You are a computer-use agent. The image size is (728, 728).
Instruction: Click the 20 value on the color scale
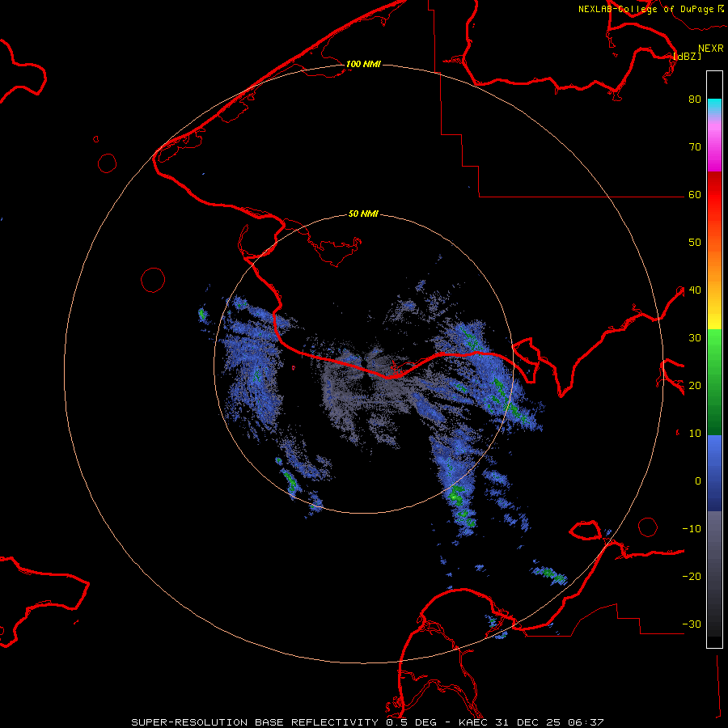pyautogui.click(x=695, y=386)
